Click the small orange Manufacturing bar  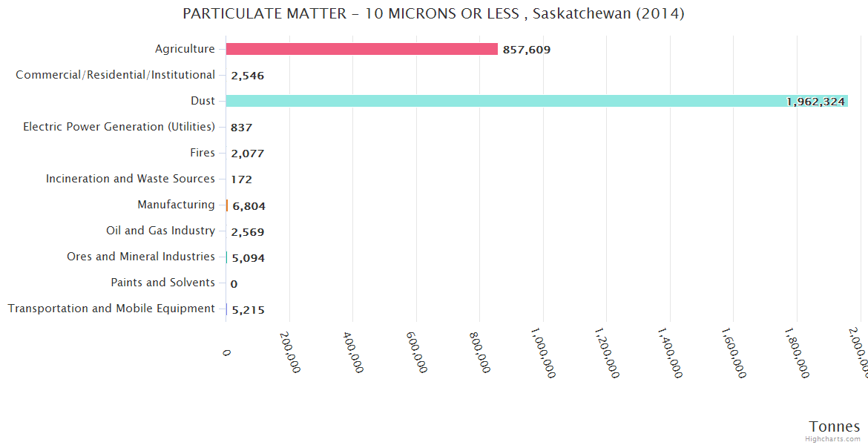227,205
